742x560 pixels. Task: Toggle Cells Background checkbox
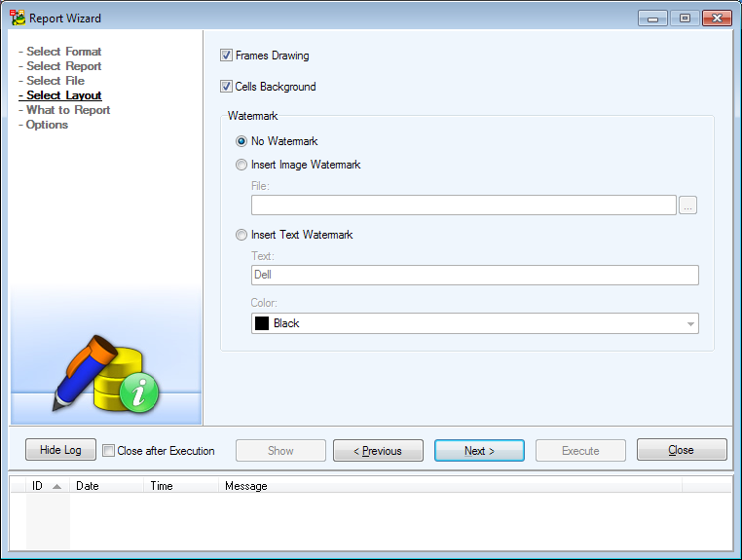tap(226, 87)
